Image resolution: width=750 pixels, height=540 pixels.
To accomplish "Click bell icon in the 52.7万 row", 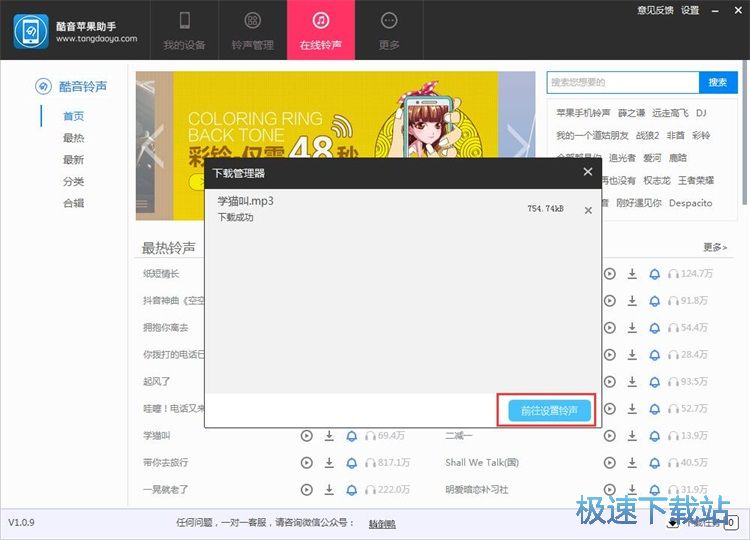I will tap(654, 409).
